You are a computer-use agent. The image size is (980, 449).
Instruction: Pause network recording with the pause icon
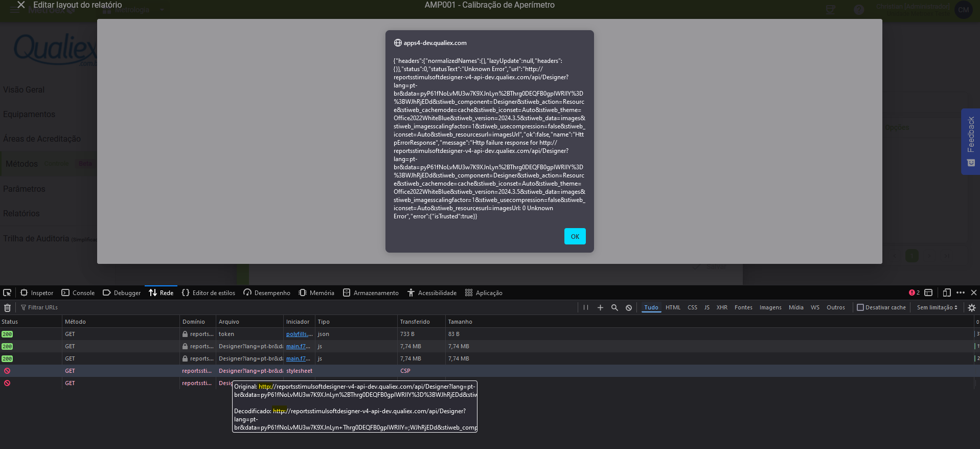click(x=586, y=307)
